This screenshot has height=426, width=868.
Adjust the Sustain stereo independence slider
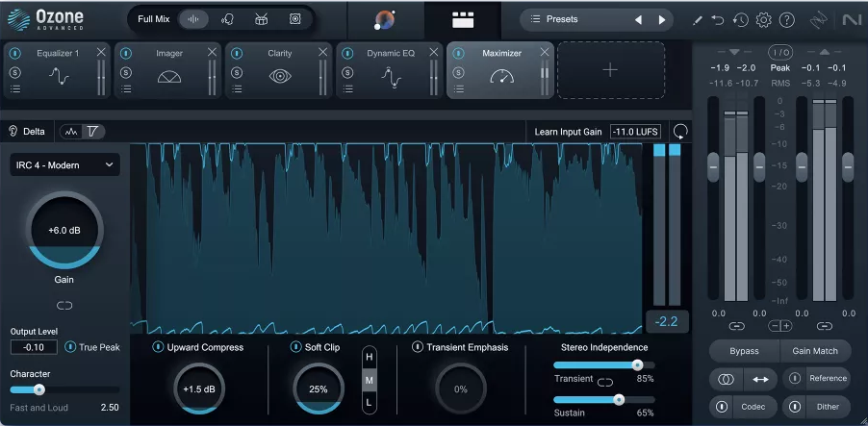619,399
